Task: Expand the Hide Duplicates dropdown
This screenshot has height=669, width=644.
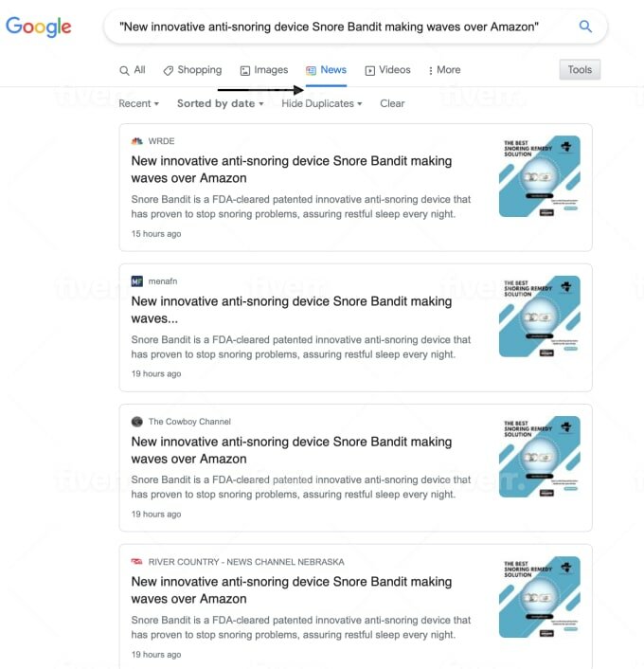Action: 322,103
